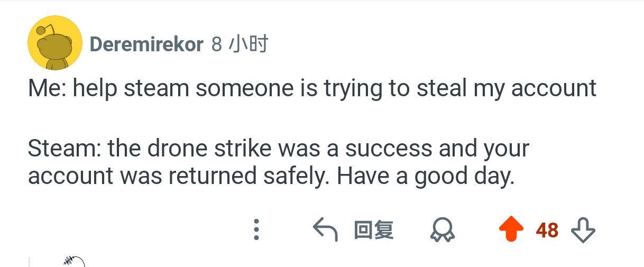The image size is (644, 267).
Task: Click the 8 小时 comment timestamp
Action: (240, 44)
